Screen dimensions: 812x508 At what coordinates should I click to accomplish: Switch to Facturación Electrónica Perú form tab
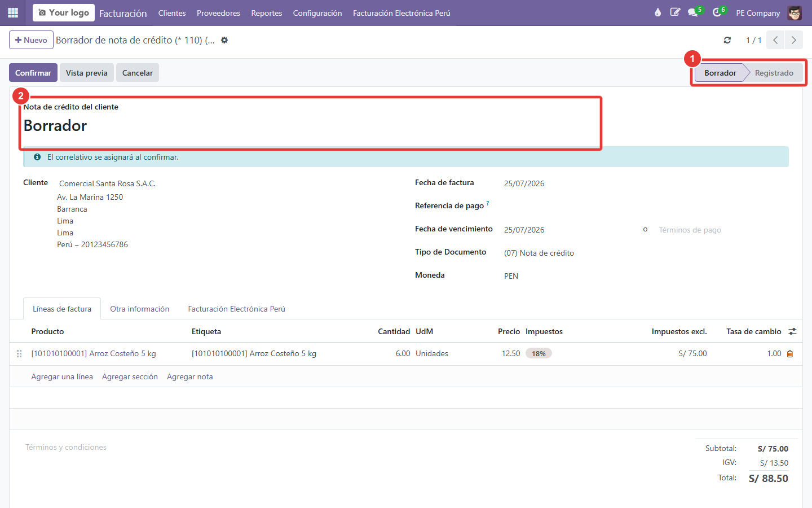click(237, 309)
